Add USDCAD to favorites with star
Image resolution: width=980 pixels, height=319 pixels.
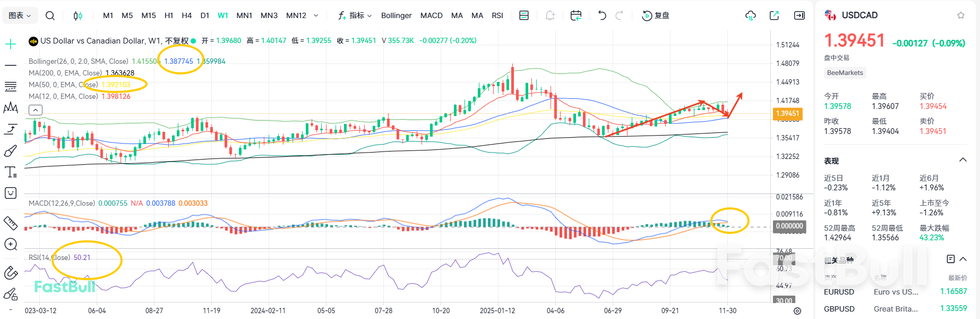(x=960, y=15)
